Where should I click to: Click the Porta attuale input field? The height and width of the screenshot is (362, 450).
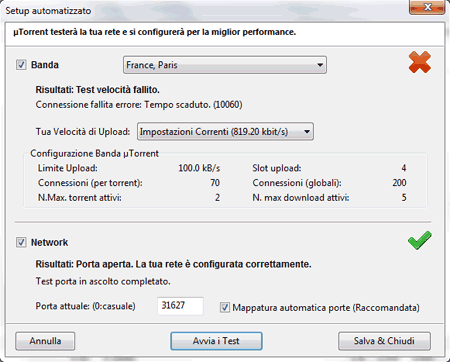[180, 306]
